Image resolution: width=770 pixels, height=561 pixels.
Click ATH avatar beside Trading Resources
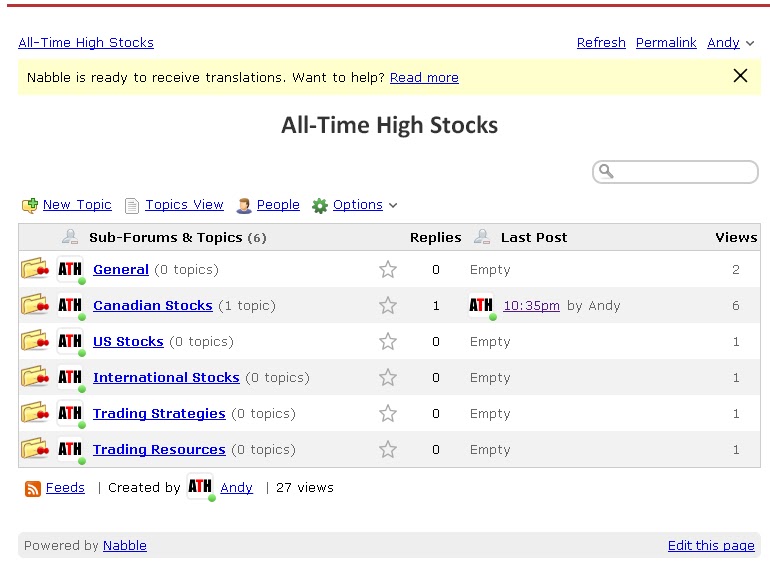(x=70, y=449)
